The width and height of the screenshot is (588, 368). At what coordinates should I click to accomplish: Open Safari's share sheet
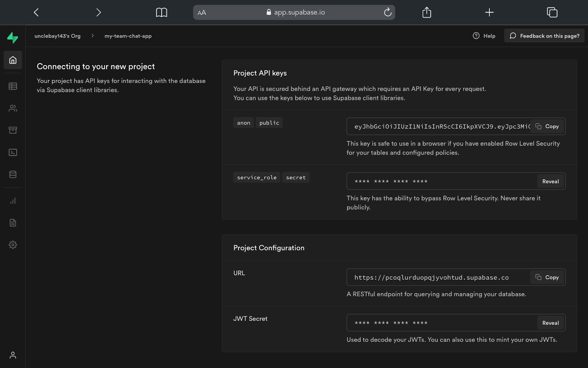[426, 12]
